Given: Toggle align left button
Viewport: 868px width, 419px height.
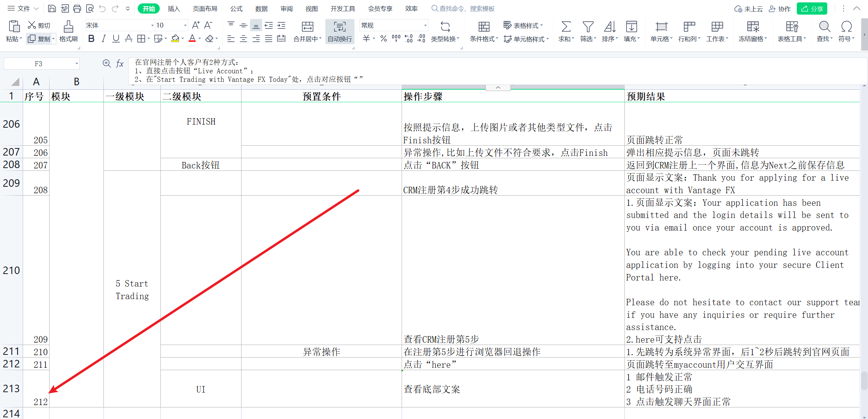Looking at the screenshot, I should pos(231,39).
